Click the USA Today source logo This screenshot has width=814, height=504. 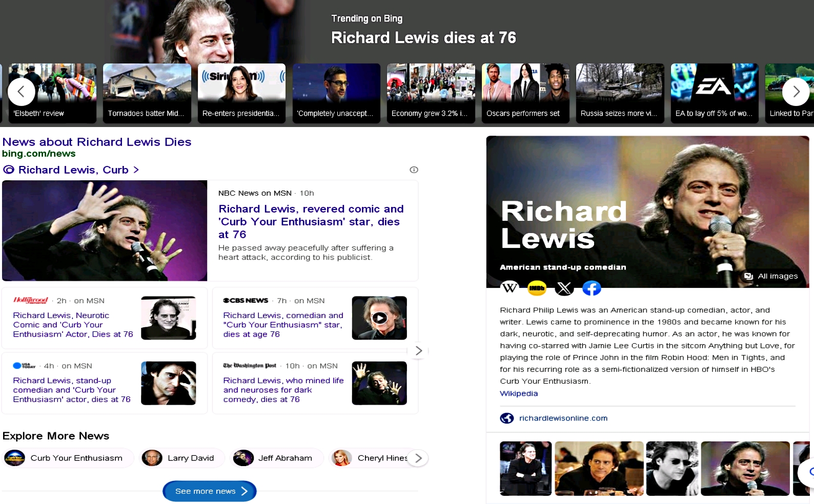(24, 366)
